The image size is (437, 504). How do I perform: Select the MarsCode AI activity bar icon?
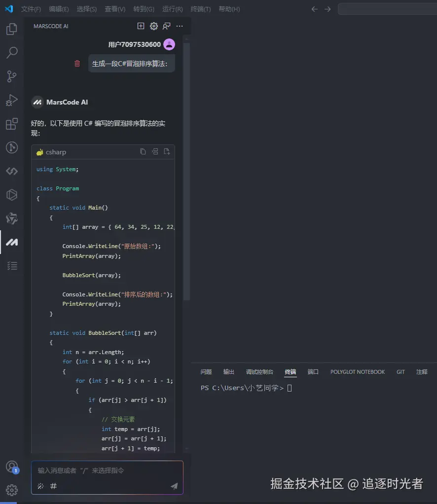(12, 242)
